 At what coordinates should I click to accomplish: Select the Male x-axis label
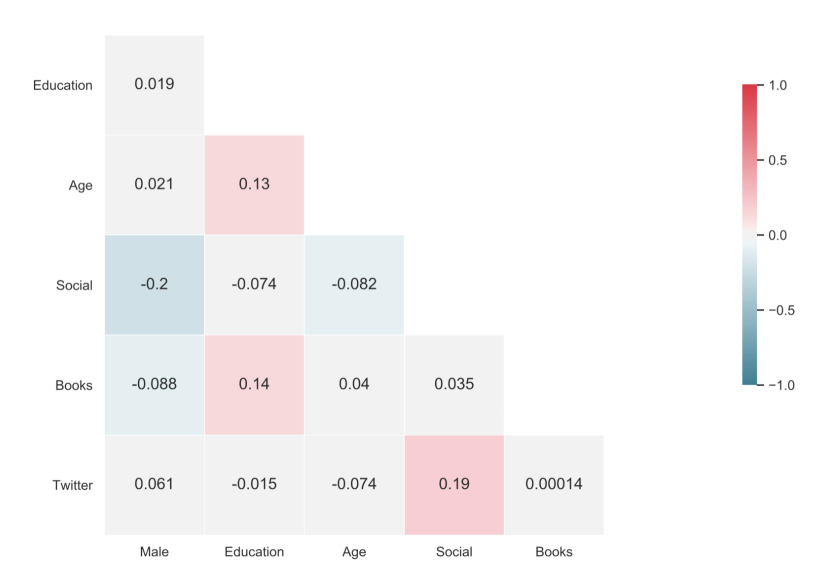(154, 552)
